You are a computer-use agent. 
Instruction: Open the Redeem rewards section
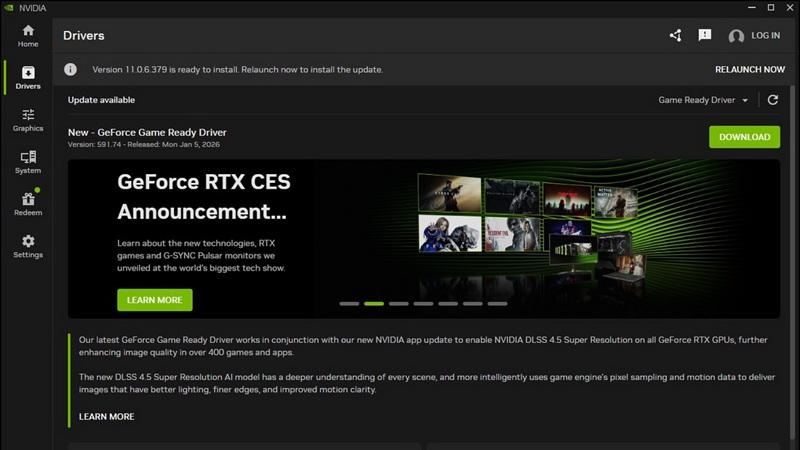[x=28, y=205]
